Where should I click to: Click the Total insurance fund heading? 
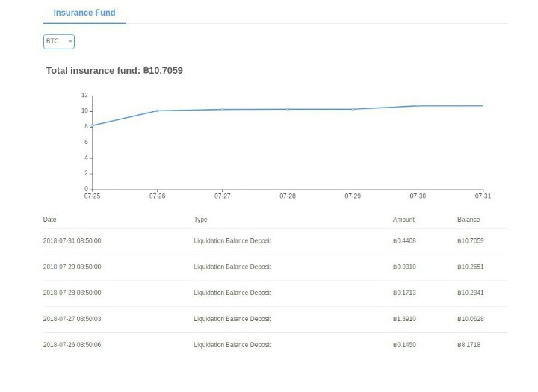[114, 71]
